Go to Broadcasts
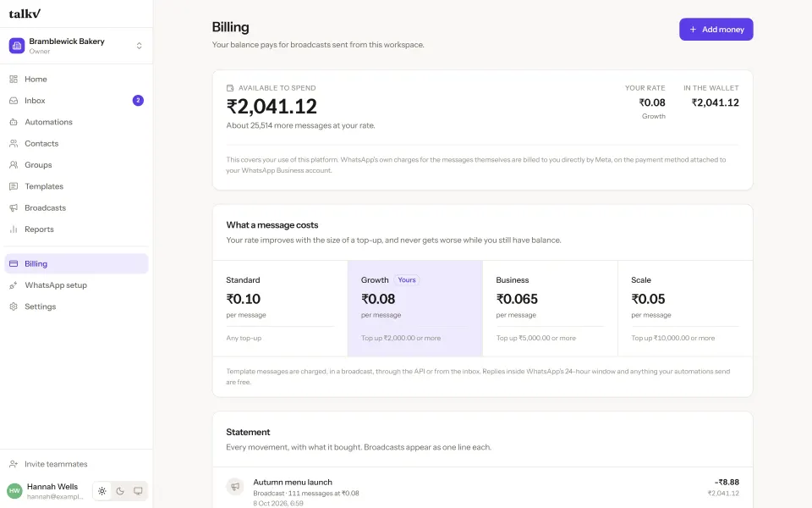The width and height of the screenshot is (812, 508). click(x=76, y=208)
